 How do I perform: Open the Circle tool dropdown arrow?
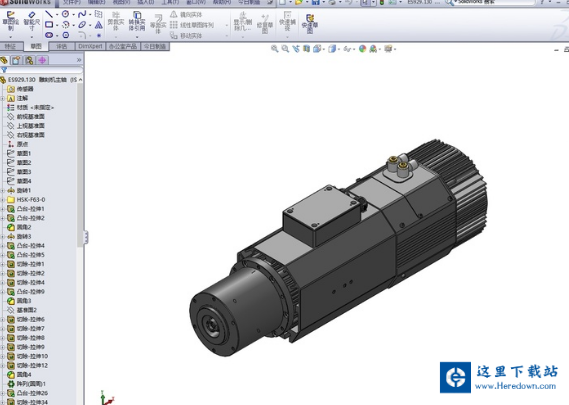[x=74, y=15]
